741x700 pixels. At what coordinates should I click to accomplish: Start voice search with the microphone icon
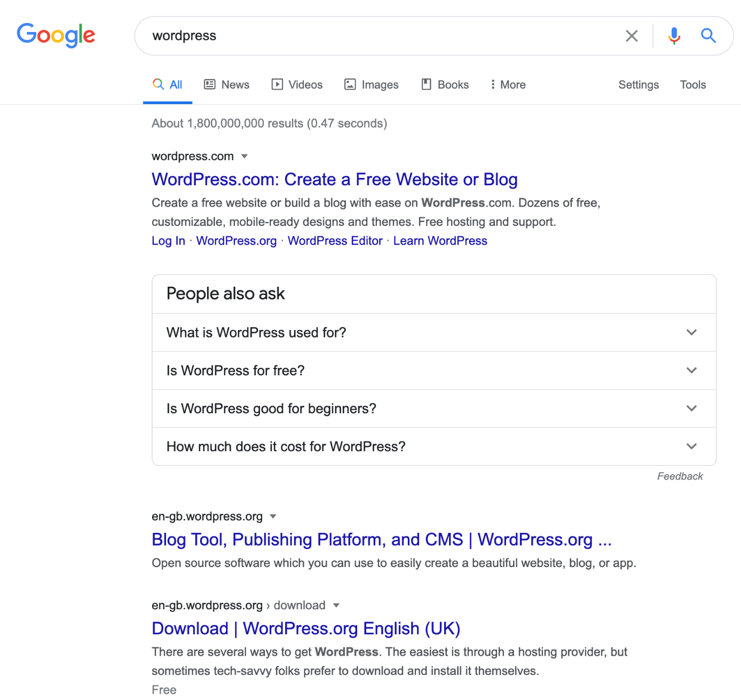[x=674, y=36]
